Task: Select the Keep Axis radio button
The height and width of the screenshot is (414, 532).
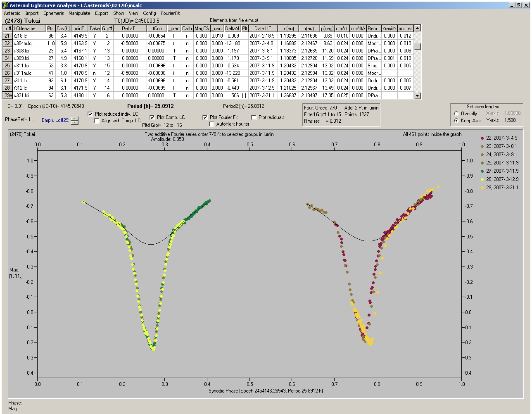Action: point(456,121)
